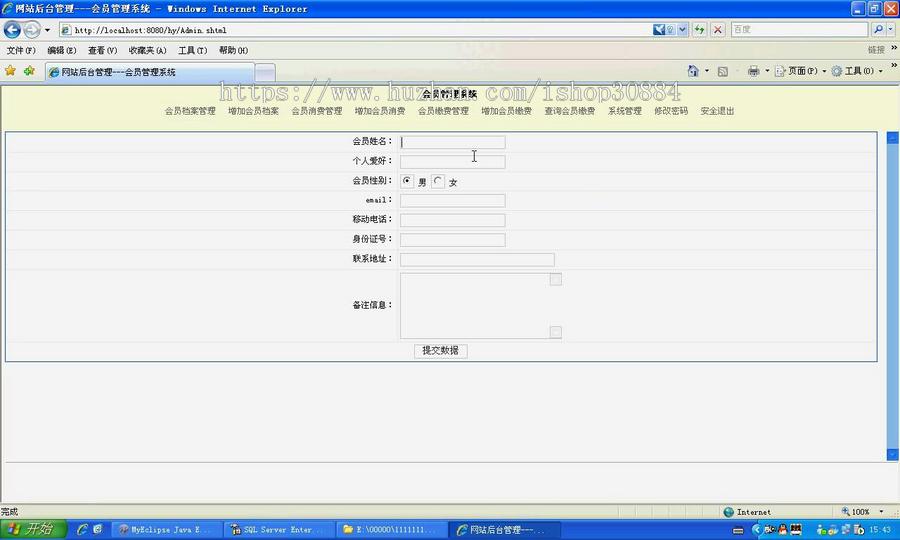Viewport: 900px width, 540px height.
Task: Go back with the browser Back arrow
Action: (x=12, y=29)
